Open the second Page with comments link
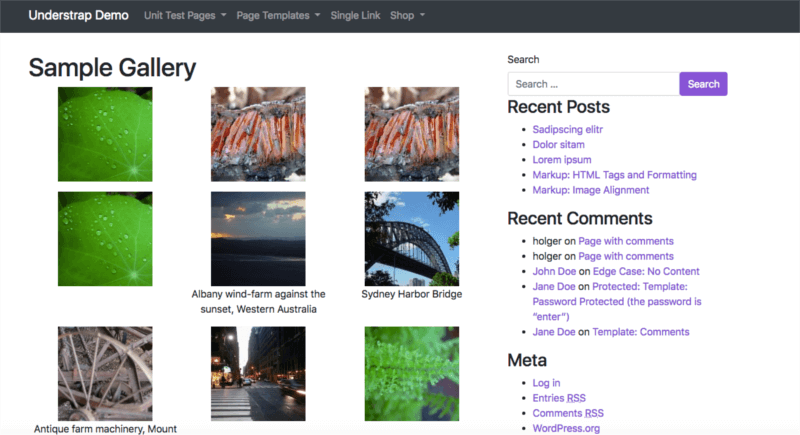This screenshot has height=435, width=800. [x=626, y=256]
